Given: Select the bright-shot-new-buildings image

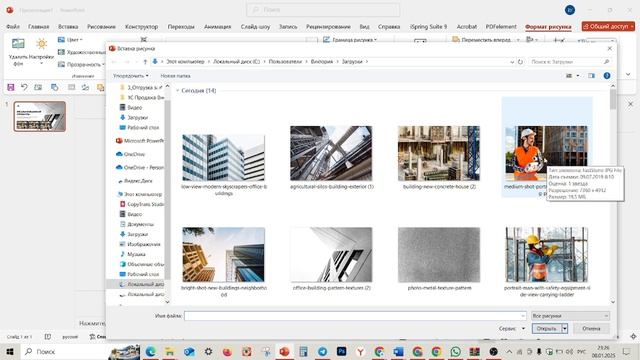Looking at the screenshot, I should 224,255.
